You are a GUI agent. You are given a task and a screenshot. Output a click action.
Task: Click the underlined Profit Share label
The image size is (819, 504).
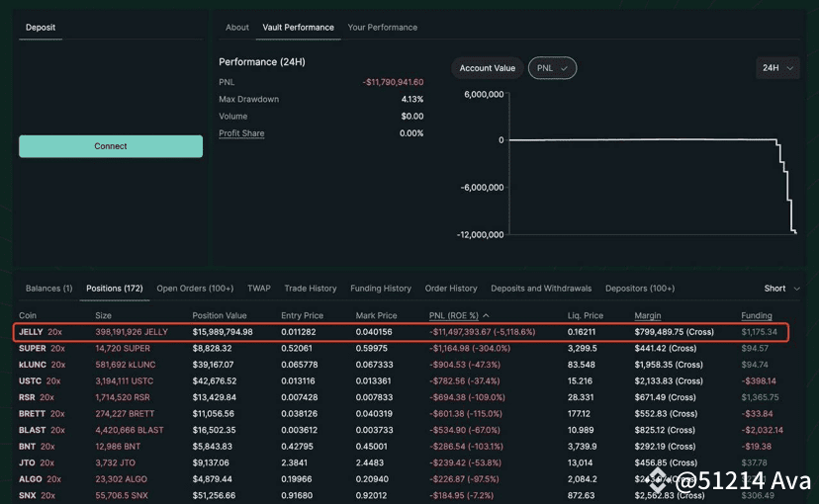tap(241, 133)
